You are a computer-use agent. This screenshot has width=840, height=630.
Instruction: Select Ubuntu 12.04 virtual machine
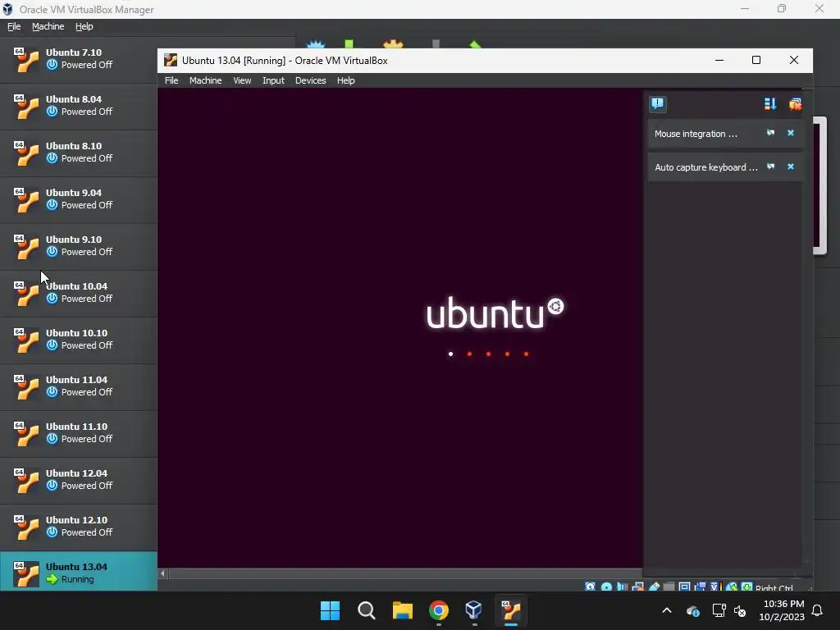coord(78,481)
